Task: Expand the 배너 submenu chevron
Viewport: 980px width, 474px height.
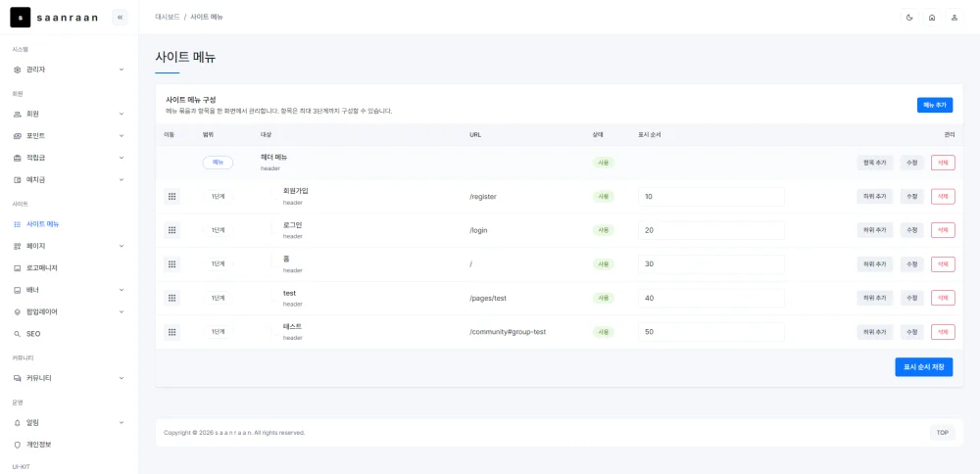Action: point(122,290)
